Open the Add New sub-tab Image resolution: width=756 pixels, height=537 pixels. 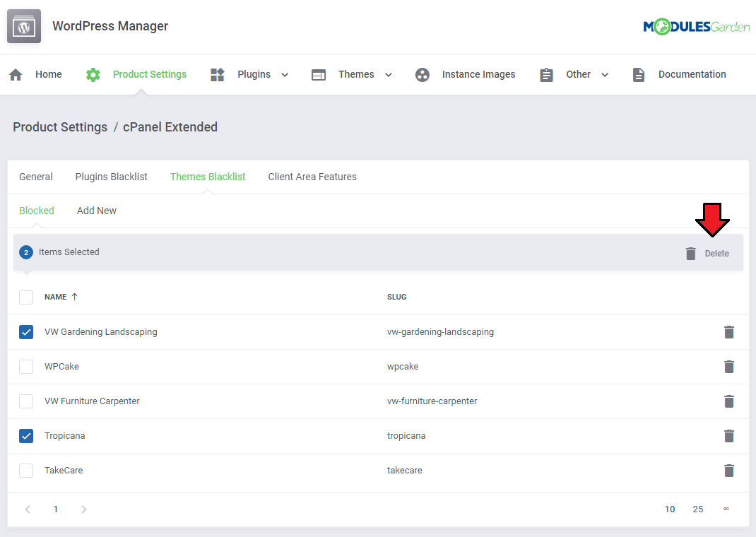(x=97, y=211)
